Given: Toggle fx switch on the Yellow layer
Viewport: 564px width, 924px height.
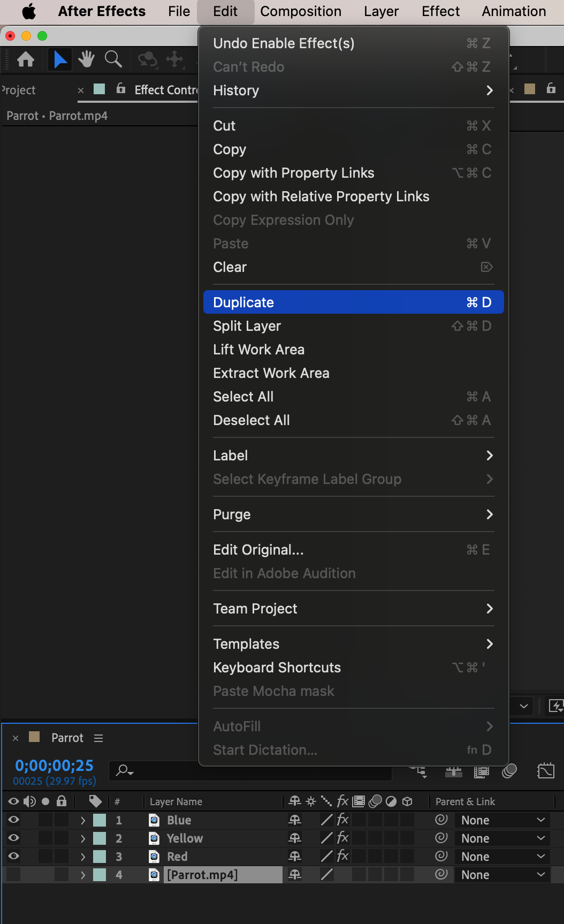Looking at the screenshot, I should click(x=343, y=838).
